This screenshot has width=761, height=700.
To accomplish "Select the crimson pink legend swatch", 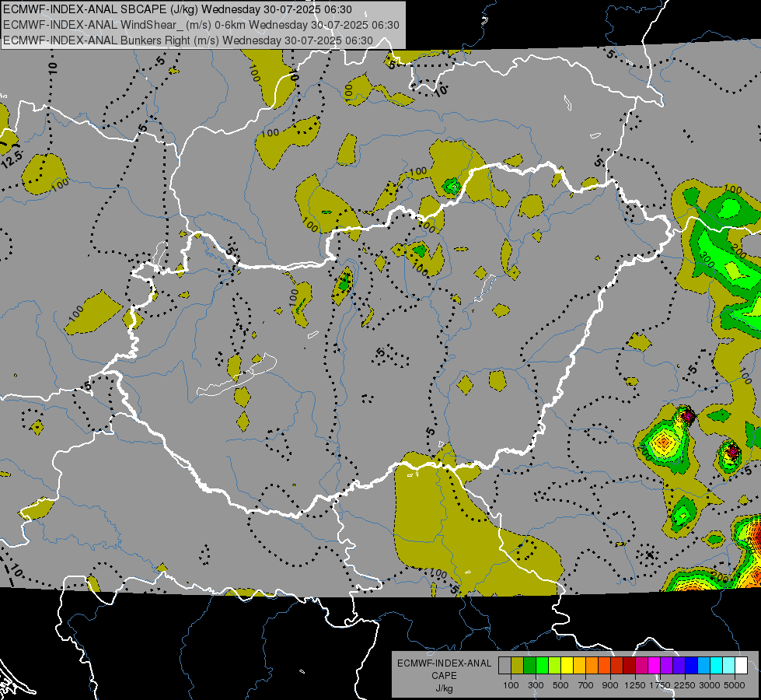I will pos(642,665).
